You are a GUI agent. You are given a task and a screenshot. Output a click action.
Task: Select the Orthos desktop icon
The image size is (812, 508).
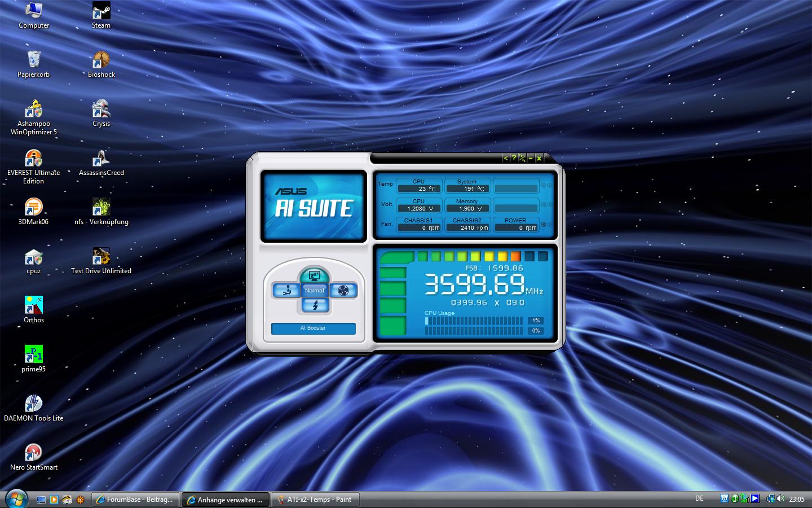[x=34, y=309]
